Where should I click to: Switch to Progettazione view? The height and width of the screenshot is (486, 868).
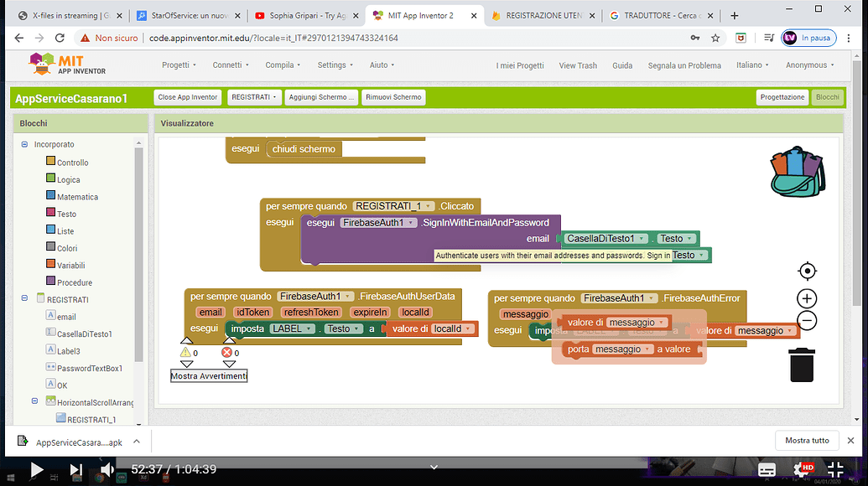coord(782,97)
